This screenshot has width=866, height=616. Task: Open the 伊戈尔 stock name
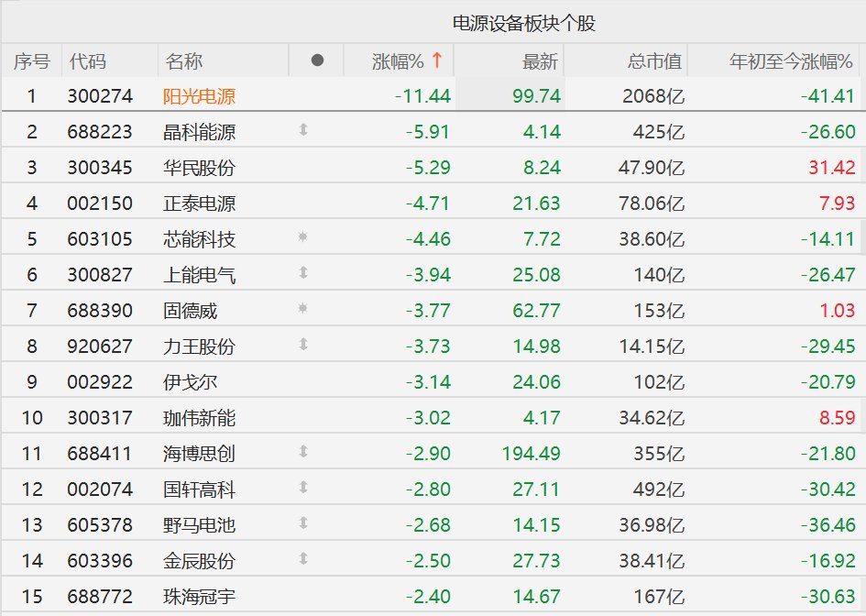(190, 381)
